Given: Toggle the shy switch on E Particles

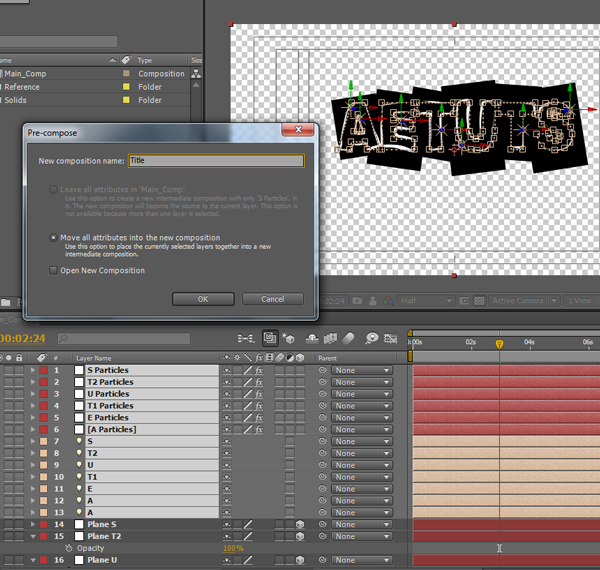Looking at the screenshot, I should (227, 418).
